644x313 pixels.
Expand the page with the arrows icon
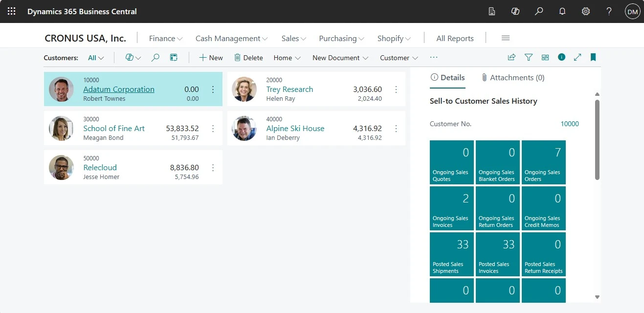577,57
